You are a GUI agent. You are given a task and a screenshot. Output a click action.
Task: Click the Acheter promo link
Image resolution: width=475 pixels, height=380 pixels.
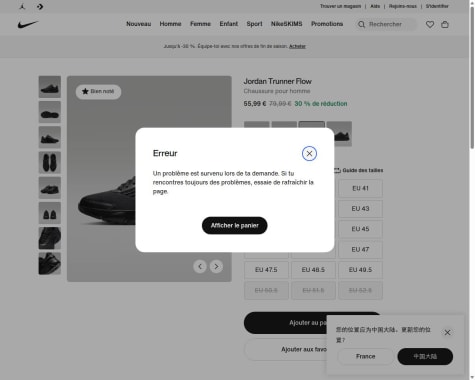coord(297,46)
